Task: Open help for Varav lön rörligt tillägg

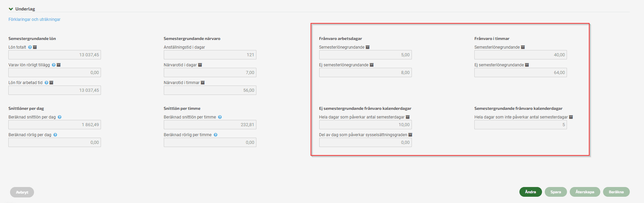Action: coord(54,65)
